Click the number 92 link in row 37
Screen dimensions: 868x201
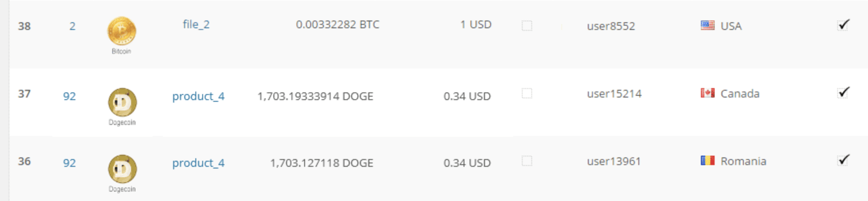tap(69, 96)
